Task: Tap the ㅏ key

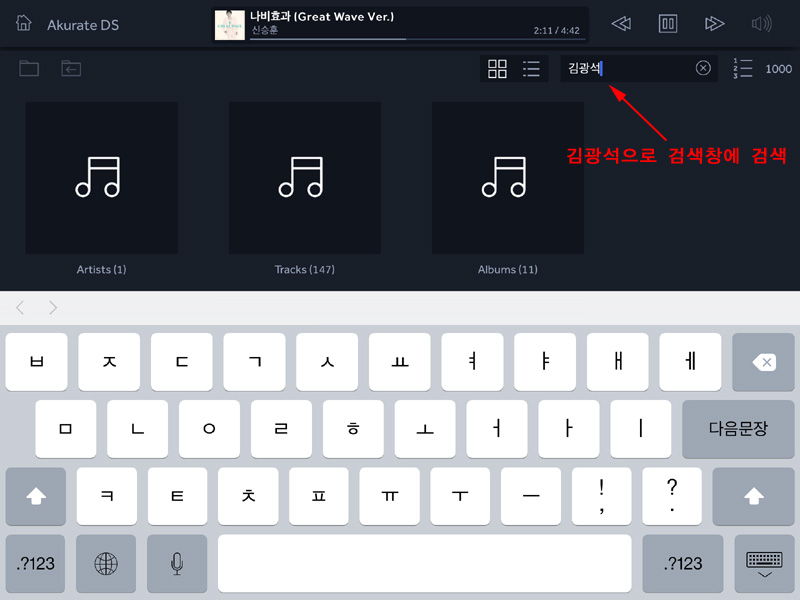Action: pos(569,429)
